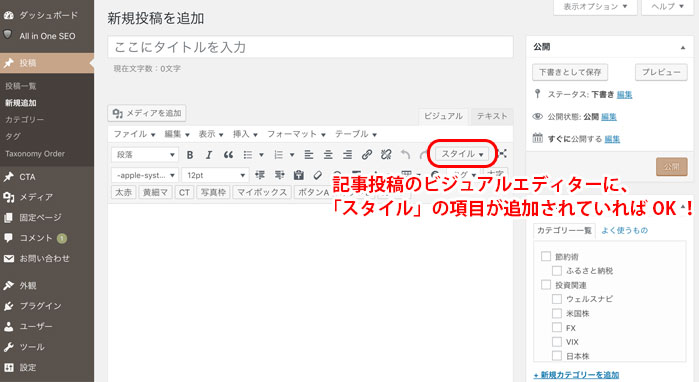Image resolution: width=699 pixels, height=382 pixels.
Task: Open the ヘルプ help panel
Action: coord(667,7)
